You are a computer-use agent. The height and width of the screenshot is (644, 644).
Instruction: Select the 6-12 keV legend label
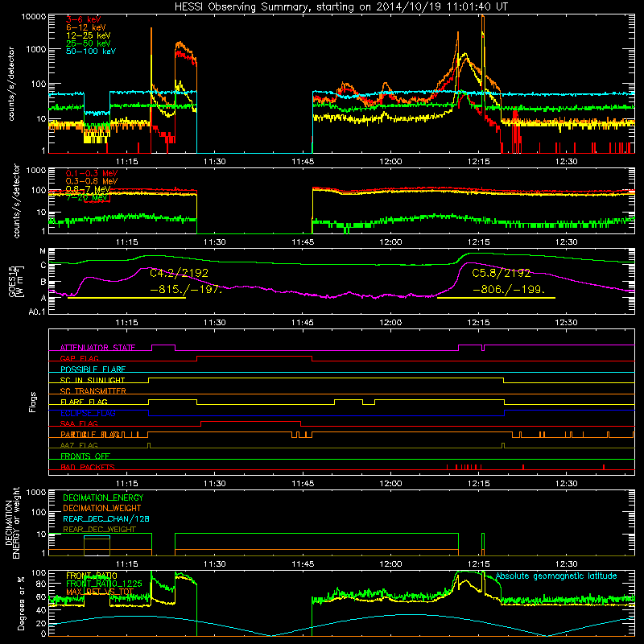click(86, 27)
